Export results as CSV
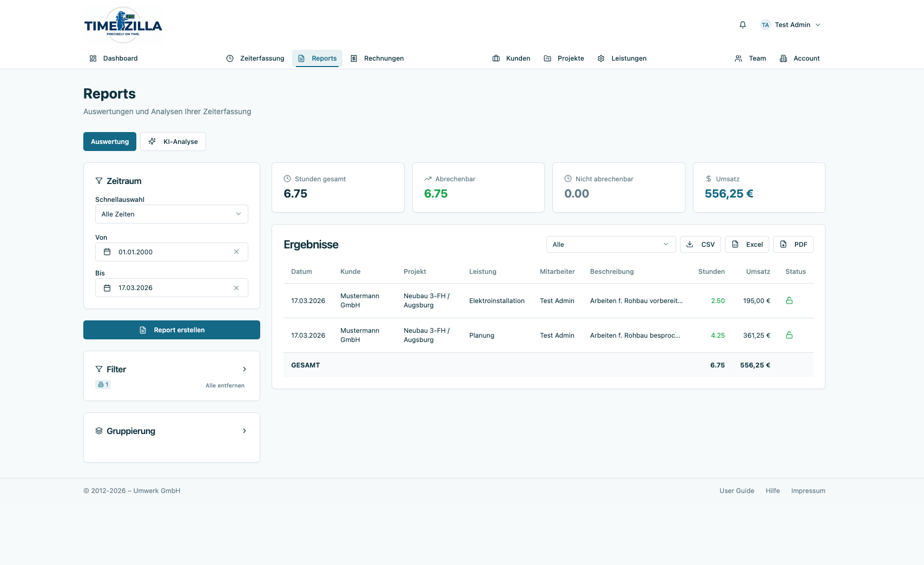Viewport: 924px width, 565px height. pos(700,245)
